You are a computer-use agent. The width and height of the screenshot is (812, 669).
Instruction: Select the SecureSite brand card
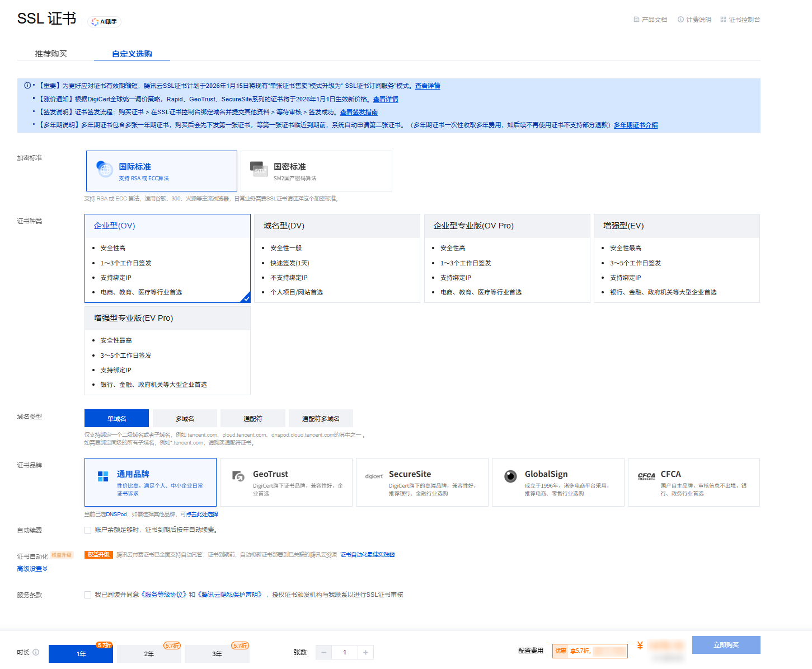pyautogui.click(x=422, y=482)
